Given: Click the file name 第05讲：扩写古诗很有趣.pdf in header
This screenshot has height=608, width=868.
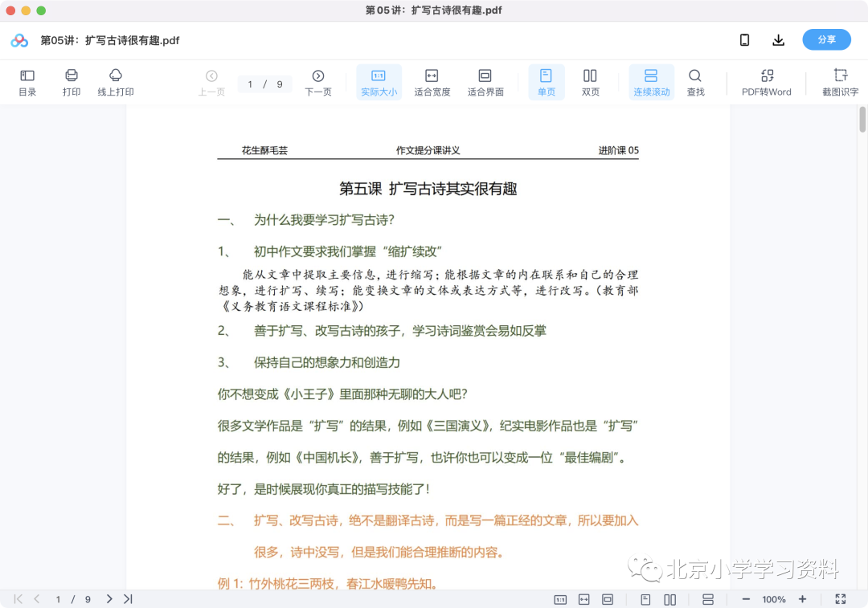Looking at the screenshot, I should coord(109,40).
